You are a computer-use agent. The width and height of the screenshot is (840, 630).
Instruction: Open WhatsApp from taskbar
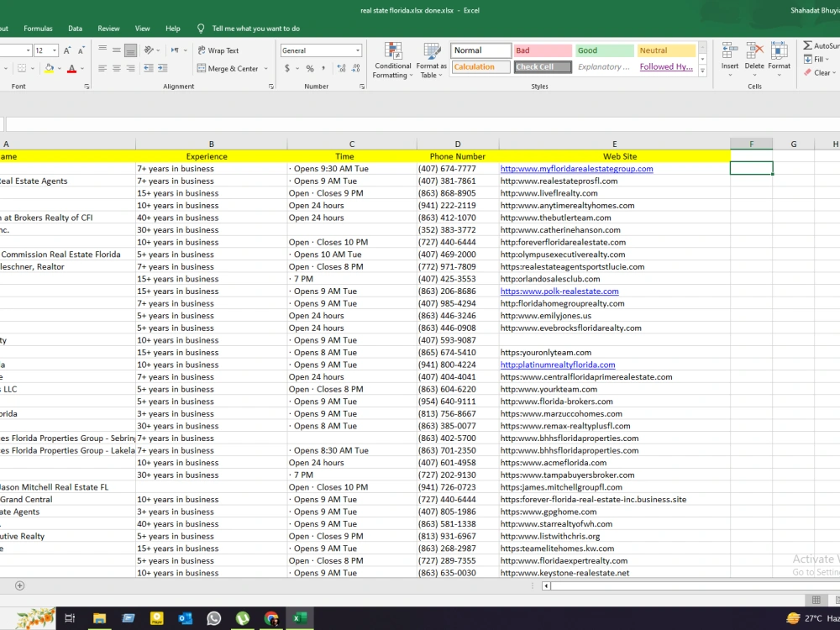tap(213, 618)
